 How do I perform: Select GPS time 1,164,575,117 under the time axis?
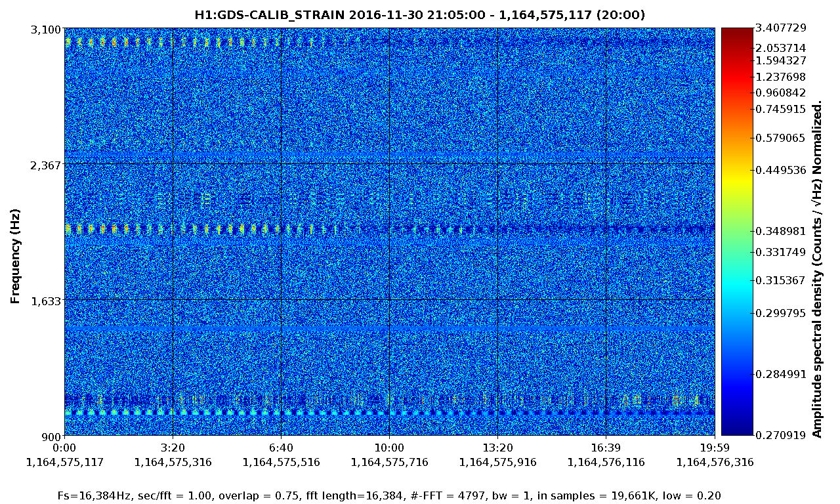pyautogui.click(x=64, y=462)
